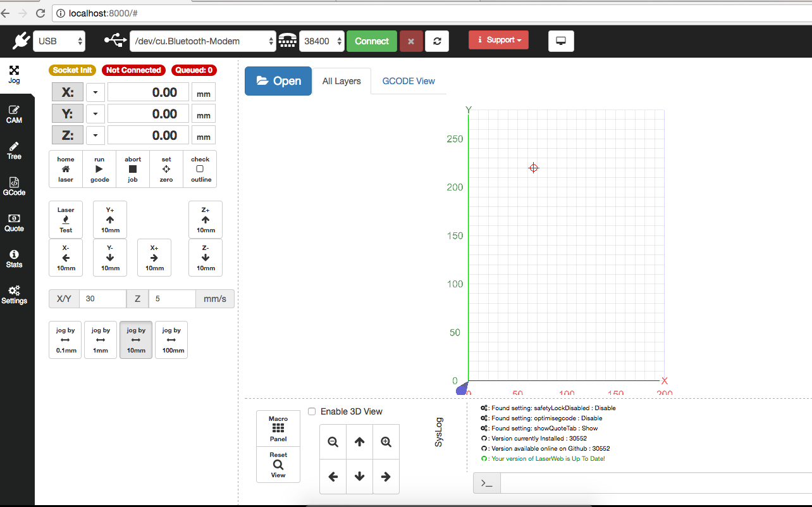The image size is (812, 507).
Task: Click the check outline button
Action: pyautogui.click(x=200, y=169)
